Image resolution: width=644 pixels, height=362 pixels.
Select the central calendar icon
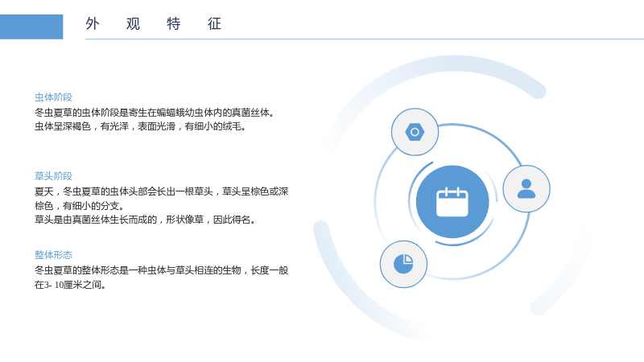(452, 202)
